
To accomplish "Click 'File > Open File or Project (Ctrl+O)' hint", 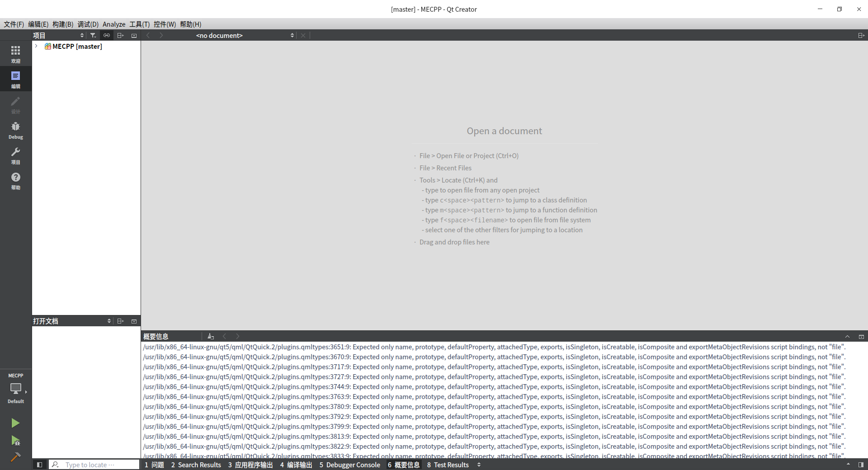I will [469, 155].
